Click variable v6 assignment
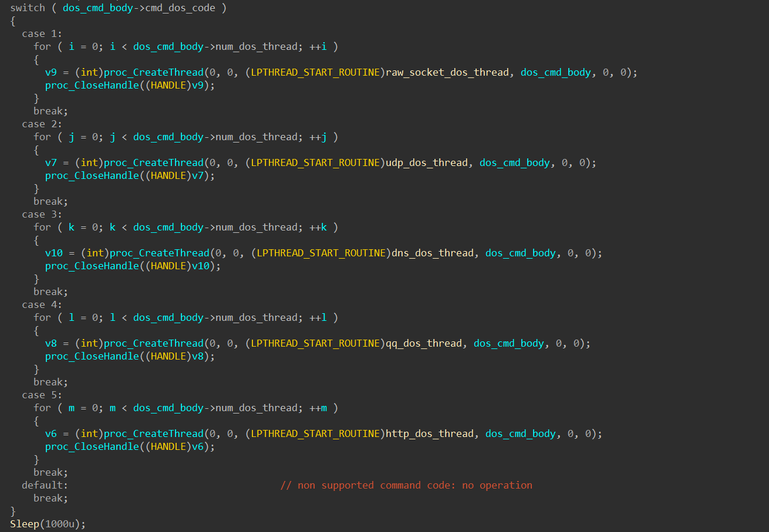 (x=50, y=433)
